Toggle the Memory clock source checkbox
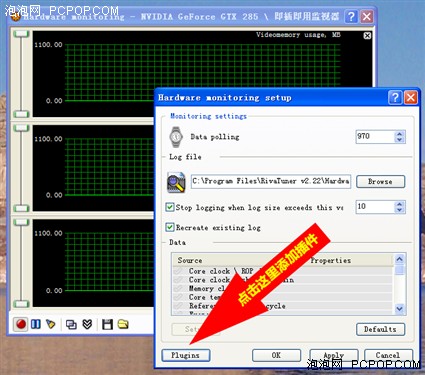 tap(178, 288)
